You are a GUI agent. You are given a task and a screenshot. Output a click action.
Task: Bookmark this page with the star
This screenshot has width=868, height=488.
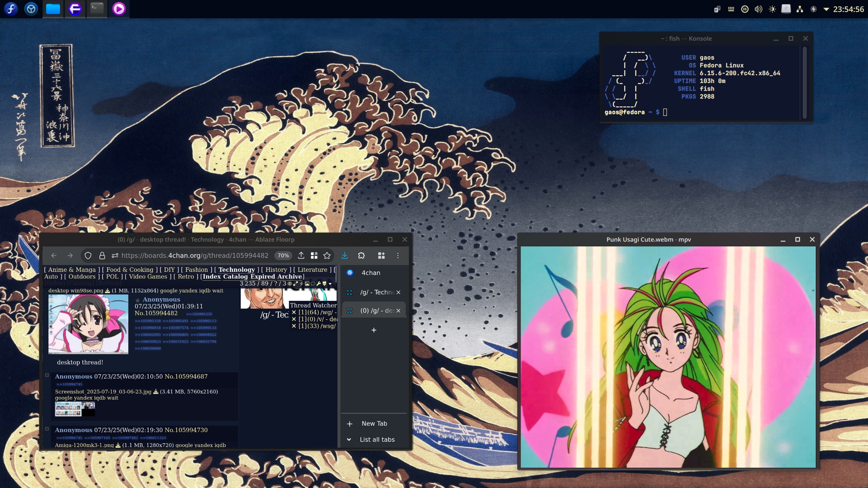pyautogui.click(x=327, y=256)
